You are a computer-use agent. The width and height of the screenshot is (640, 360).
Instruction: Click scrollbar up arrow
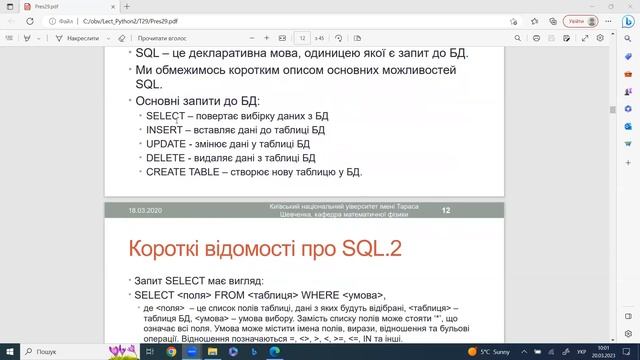click(x=613, y=34)
